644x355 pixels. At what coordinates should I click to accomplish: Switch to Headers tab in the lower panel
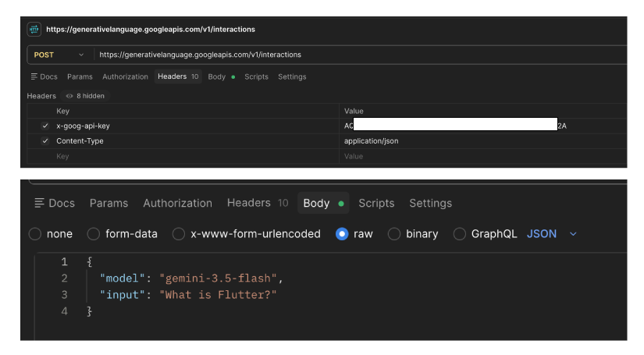(x=258, y=203)
